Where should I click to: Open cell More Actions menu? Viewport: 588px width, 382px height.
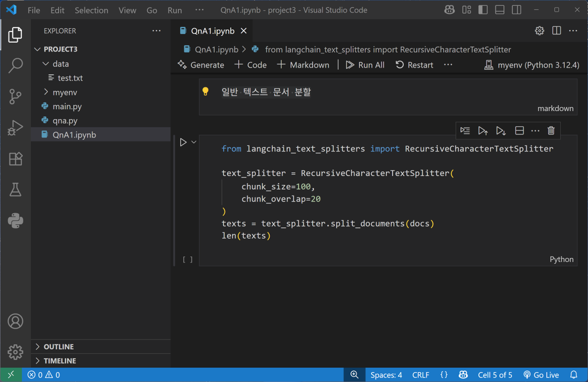[535, 131]
